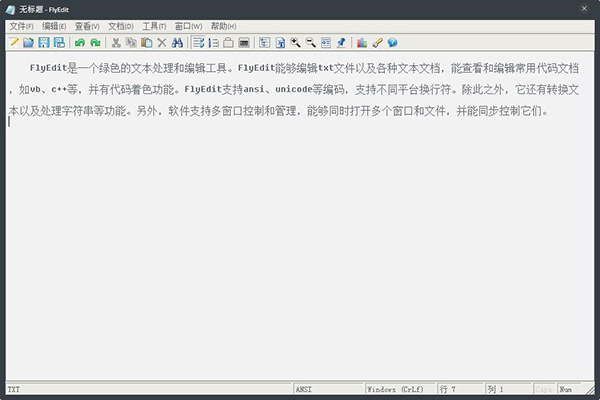Cut selection with the scissors icon
Image resolution: width=600 pixels, height=400 pixels.
[116, 42]
